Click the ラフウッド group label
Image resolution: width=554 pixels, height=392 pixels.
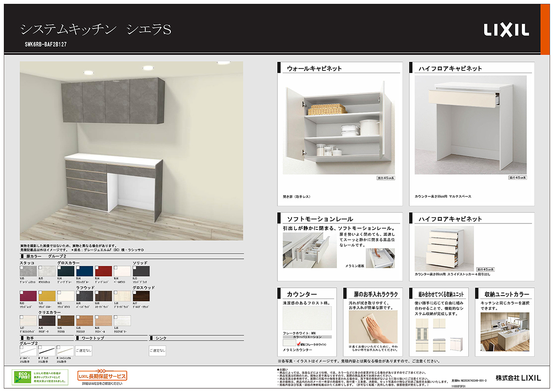coord(85,288)
